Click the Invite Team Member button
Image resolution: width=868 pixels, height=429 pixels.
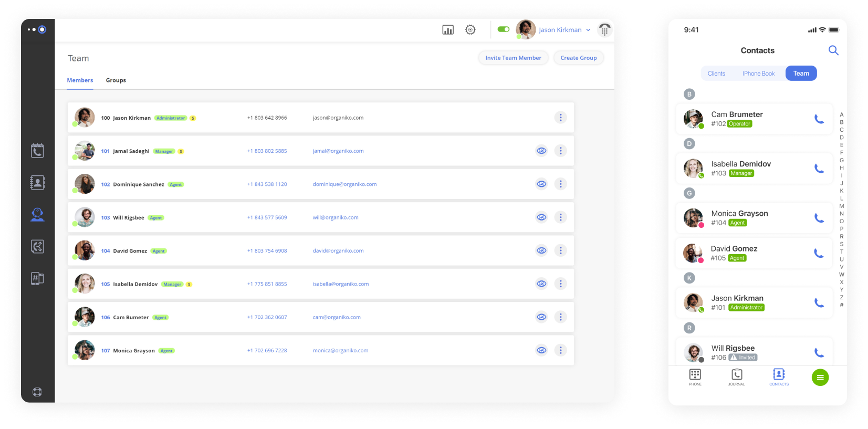[x=513, y=58]
